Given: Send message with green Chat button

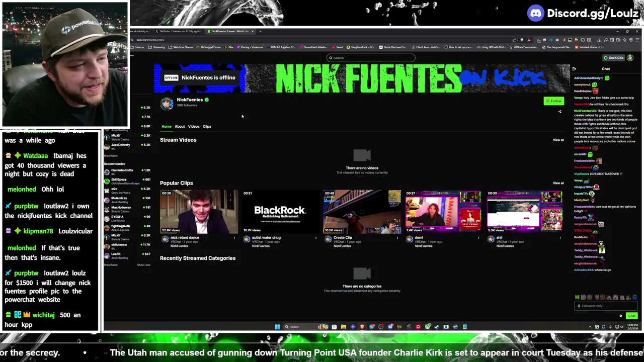Looking at the screenshot, I should pyautogui.click(x=632, y=316).
